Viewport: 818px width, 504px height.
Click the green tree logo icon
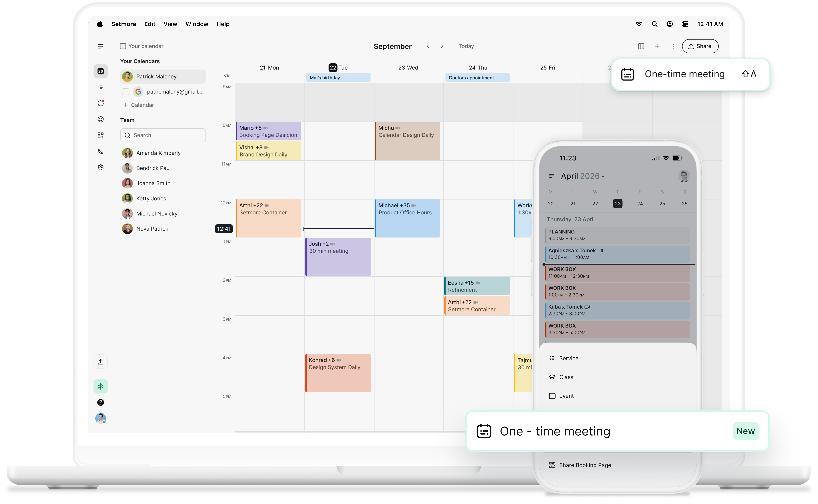pyautogui.click(x=100, y=387)
